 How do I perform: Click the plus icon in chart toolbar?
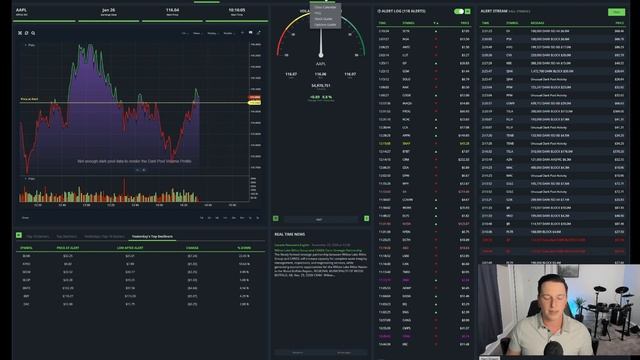242,33
